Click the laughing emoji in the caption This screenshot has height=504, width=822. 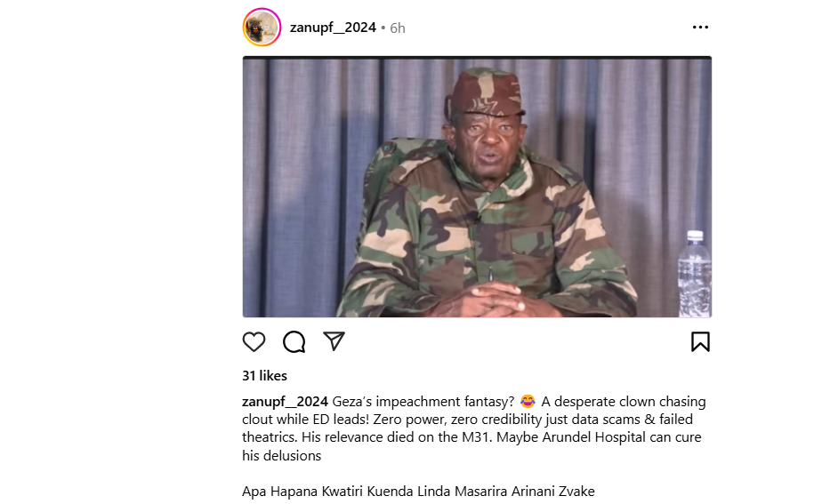coord(528,401)
